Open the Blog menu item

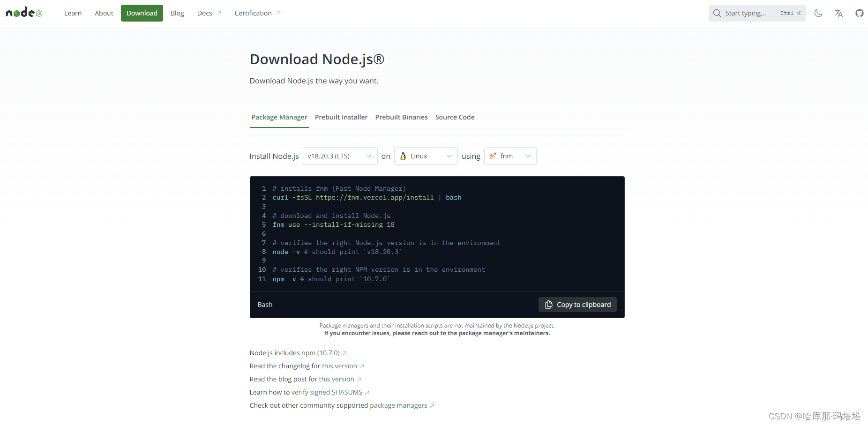[x=177, y=13]
